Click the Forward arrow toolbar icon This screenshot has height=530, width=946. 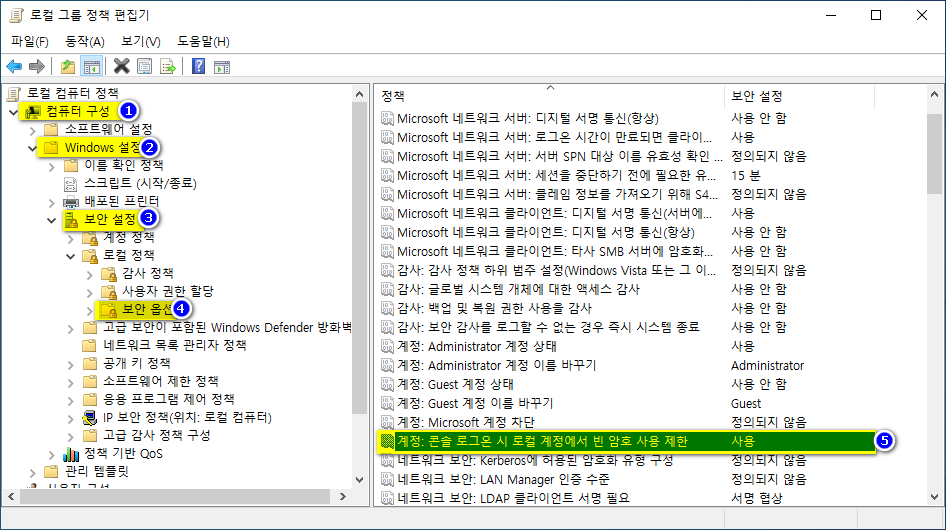pos(37,66)
